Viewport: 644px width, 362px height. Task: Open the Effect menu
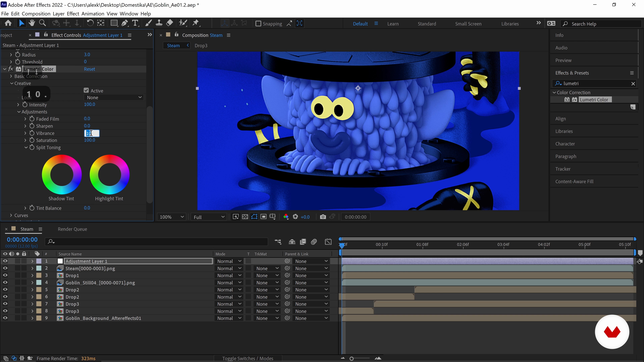coord(73,13)
